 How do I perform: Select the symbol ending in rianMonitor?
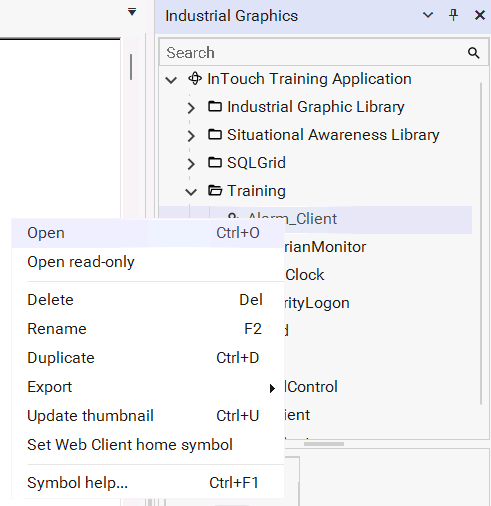point(325,247)
